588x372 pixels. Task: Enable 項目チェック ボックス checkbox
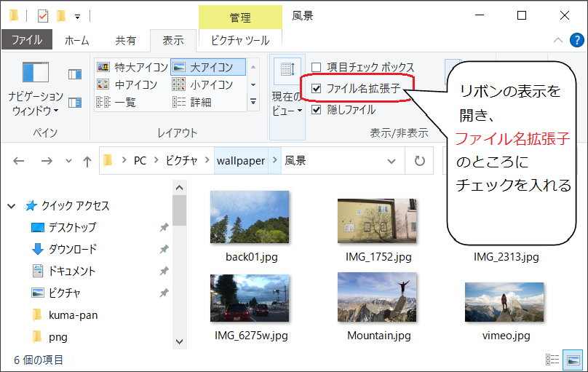pyautogui.click(x=317, y=68)
